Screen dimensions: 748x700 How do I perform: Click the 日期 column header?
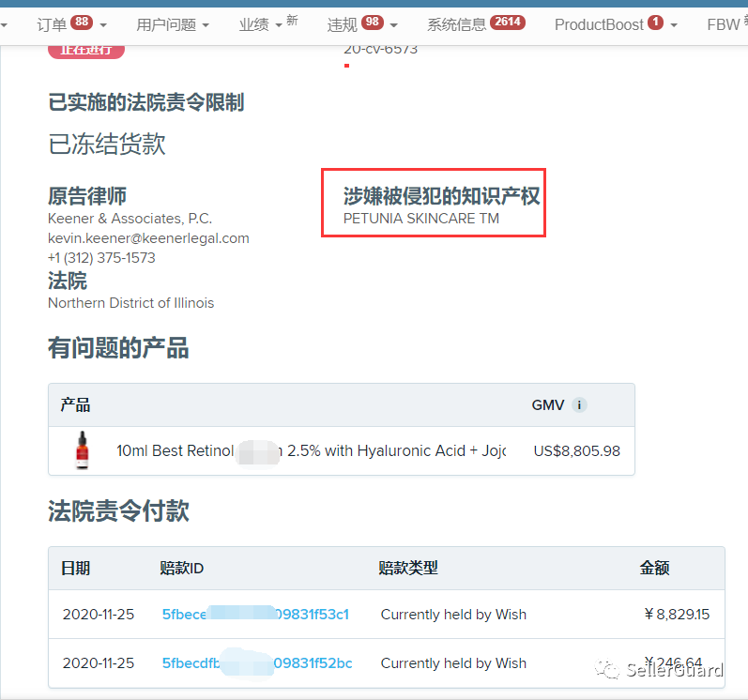75,568
